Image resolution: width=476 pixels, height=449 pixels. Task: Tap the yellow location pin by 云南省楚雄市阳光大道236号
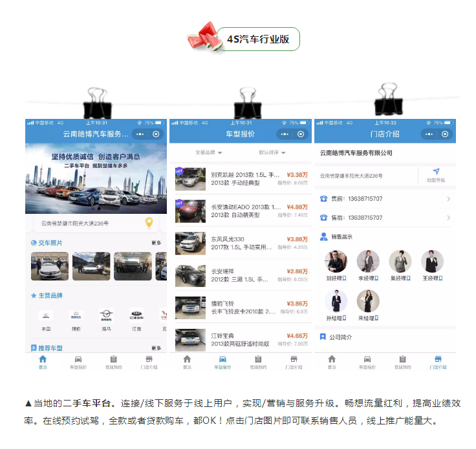pos(149,223)
